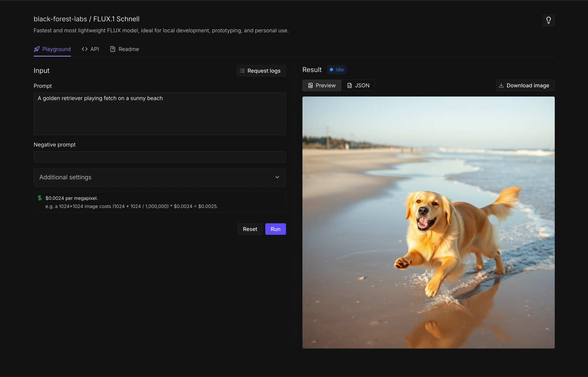The image size is (588, 377).
Task: Click the 'Result' heading
Action: point(312,70)
